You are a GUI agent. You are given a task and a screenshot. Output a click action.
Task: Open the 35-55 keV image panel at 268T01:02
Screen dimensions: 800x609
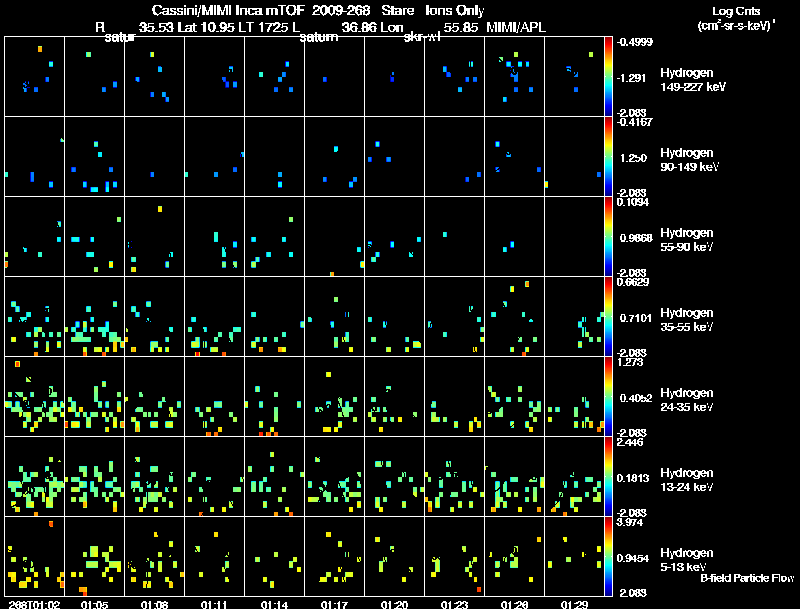coord(34,317)
